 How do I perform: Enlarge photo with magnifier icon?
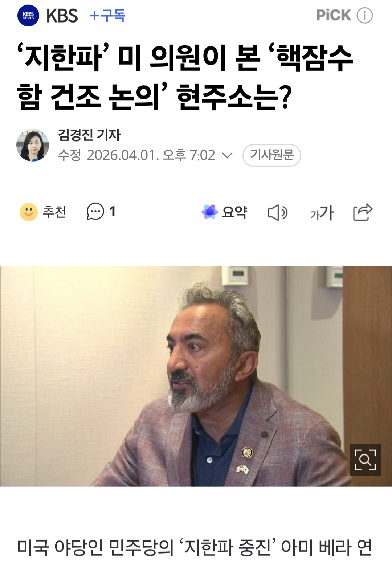[365, 460]
